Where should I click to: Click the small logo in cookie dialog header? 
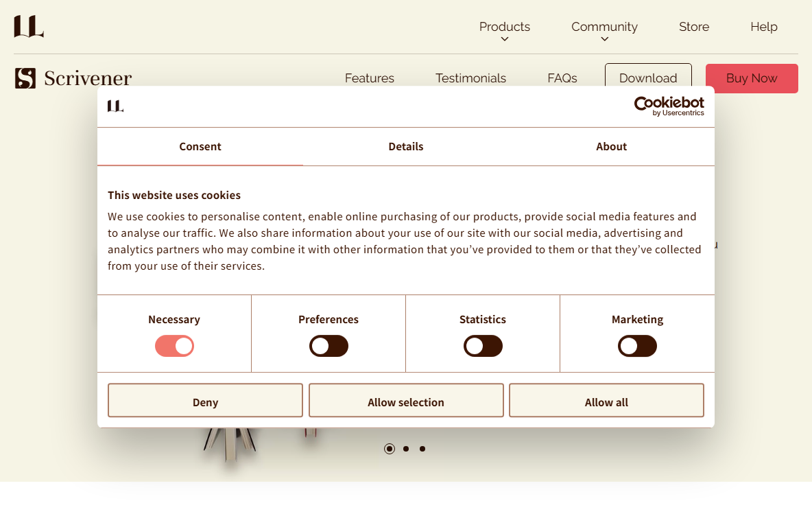tap(115, 106)
